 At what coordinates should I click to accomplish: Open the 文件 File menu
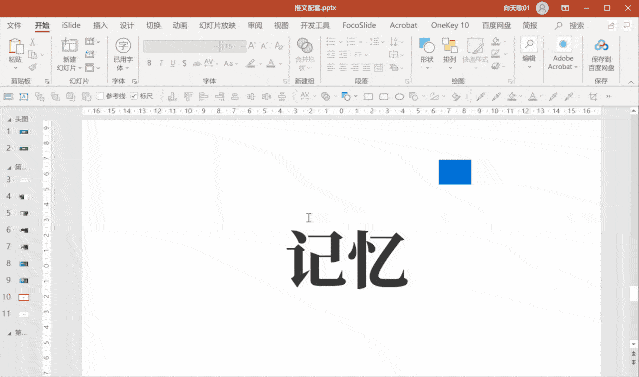tap(14, 25)
